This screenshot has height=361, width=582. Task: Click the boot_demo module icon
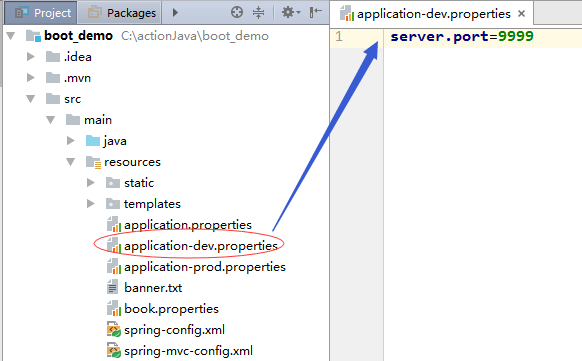click(x=33, y=36)
